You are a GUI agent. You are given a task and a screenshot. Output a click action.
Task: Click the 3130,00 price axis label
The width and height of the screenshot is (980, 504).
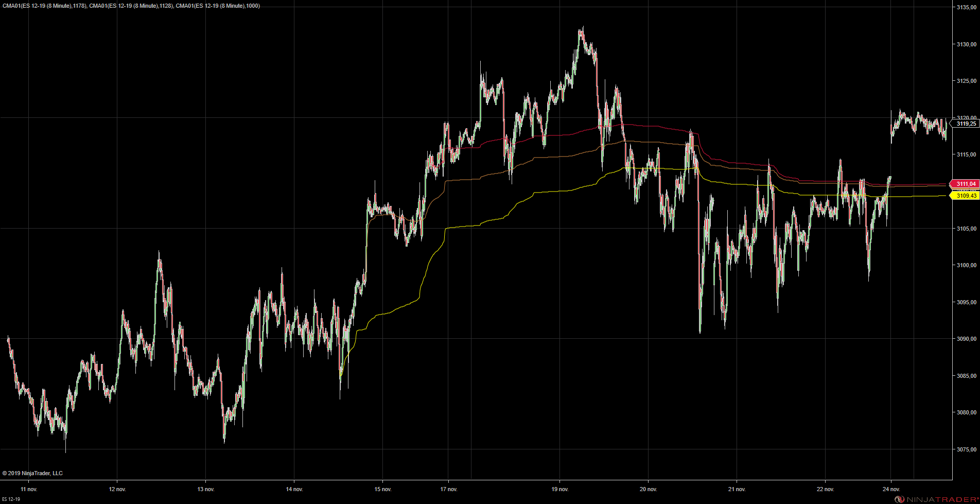(x=966, y=44)
